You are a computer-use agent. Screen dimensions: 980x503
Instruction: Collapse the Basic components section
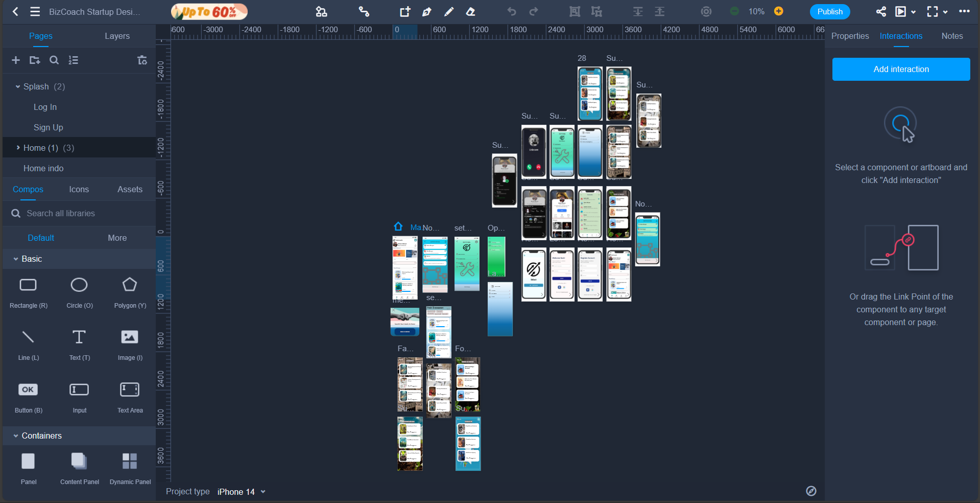click(x=16, y=259)
